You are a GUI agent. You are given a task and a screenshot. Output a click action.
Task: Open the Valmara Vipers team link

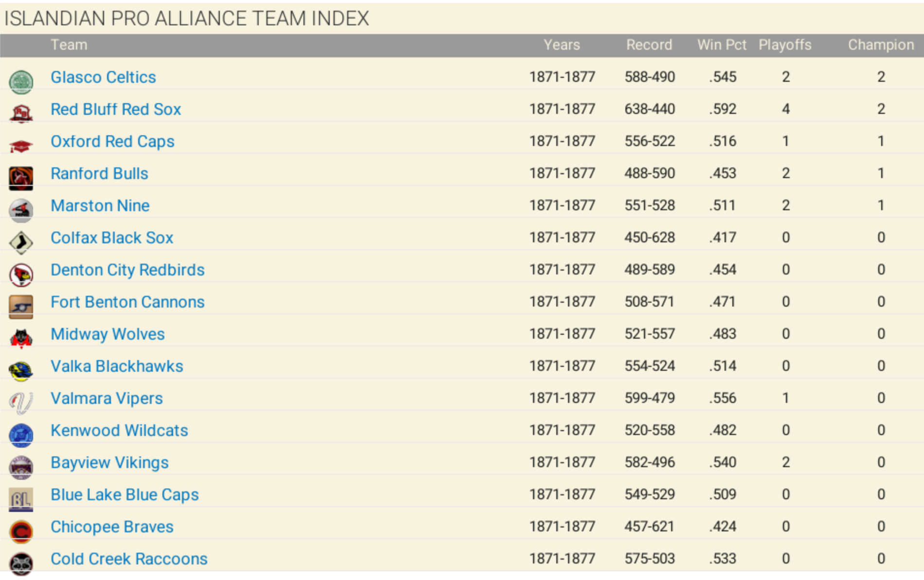pos(107,398)
